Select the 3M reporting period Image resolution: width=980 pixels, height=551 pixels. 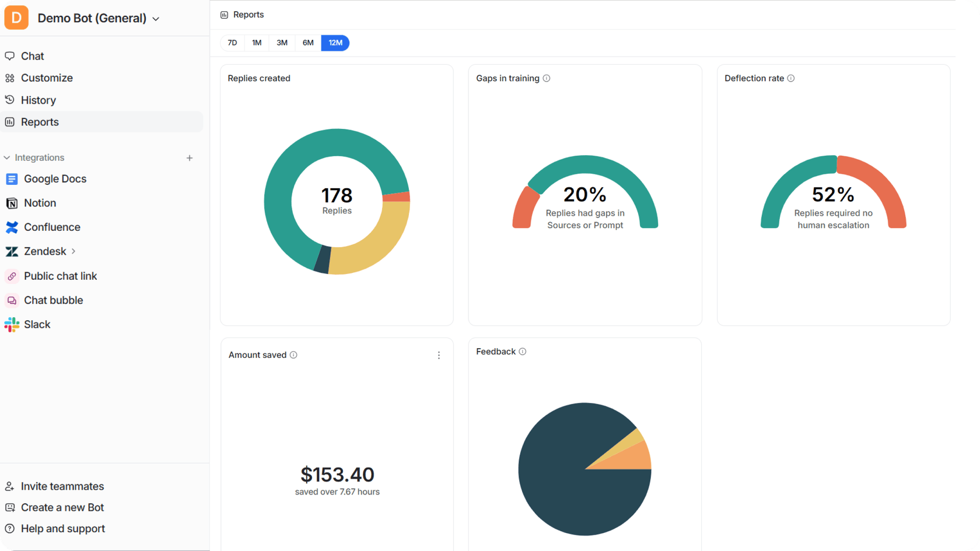pyautogui.click(x=282, y=43)
